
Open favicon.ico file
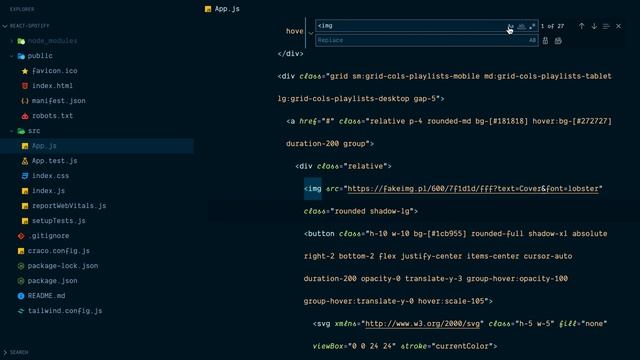click(55, 71)
